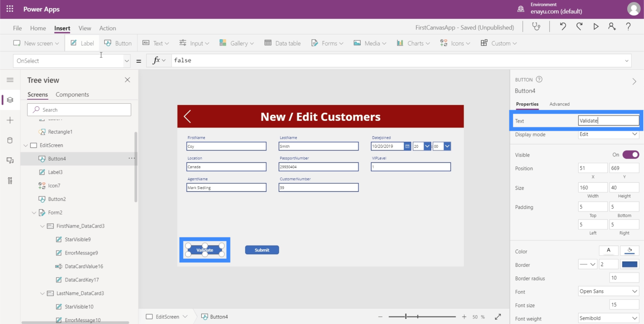
Task: Click the Tree view search box
Action: (x=79, y=110)
